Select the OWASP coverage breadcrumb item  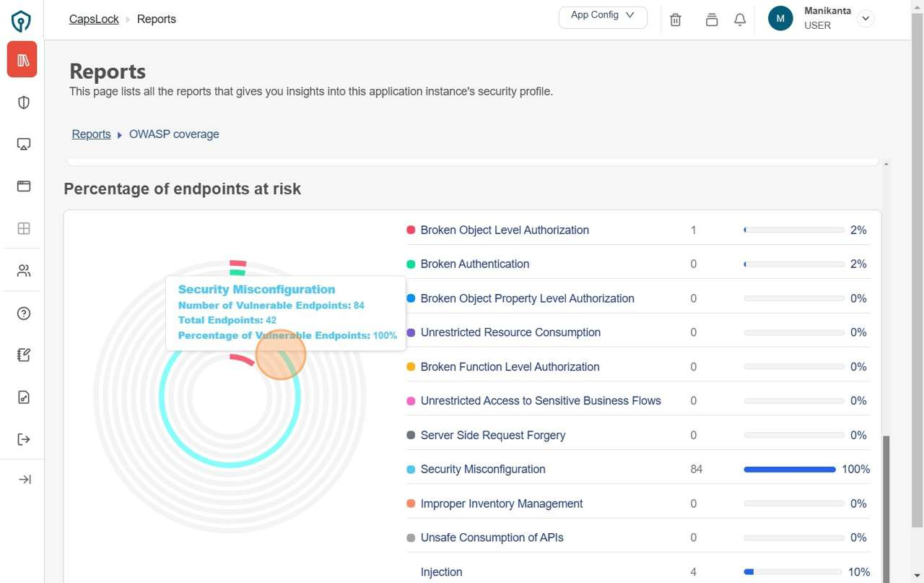174,134
